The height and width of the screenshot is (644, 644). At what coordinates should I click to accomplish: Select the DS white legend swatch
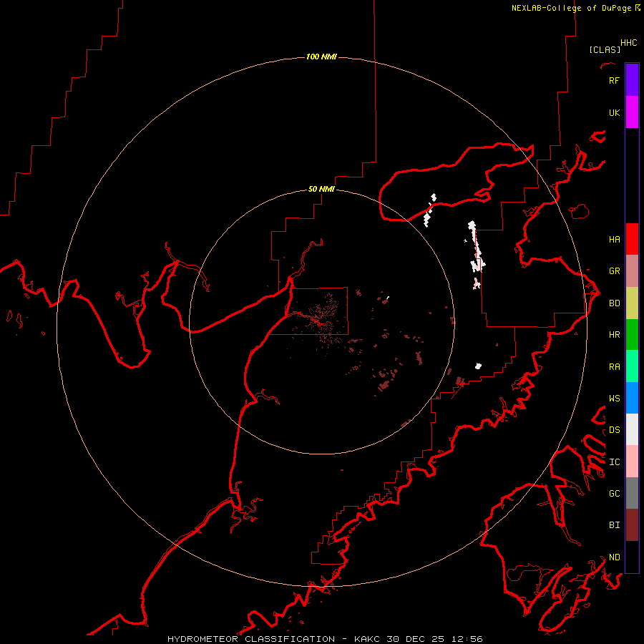[632, 429]
